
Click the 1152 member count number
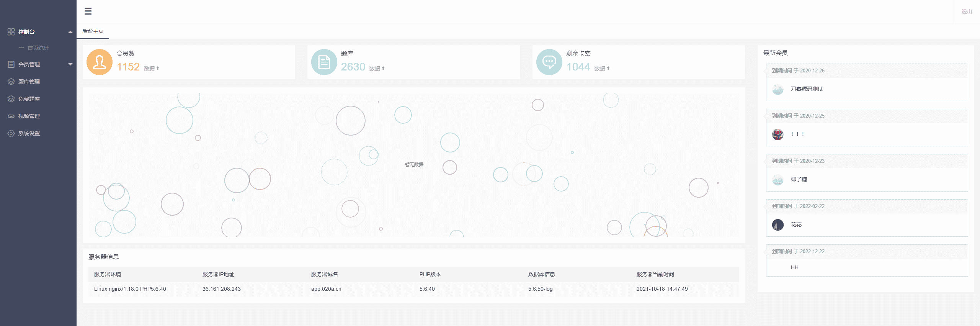click(128, 67)
